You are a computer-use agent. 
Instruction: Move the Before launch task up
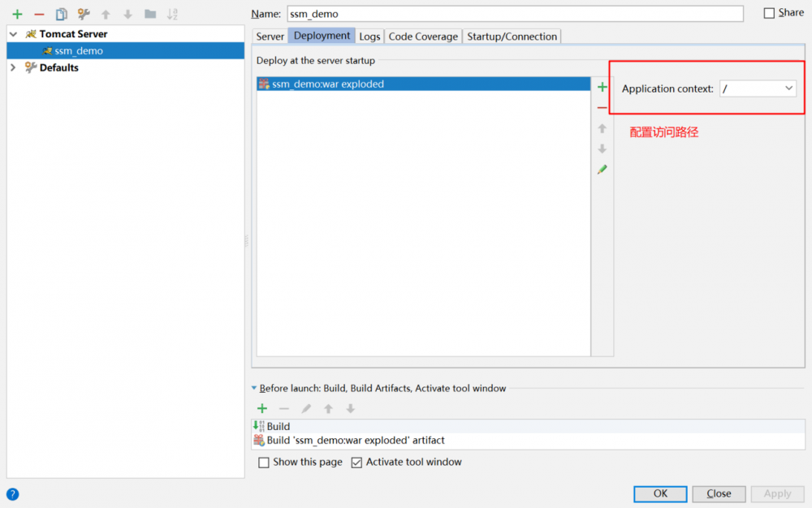[x=328, y=409]
